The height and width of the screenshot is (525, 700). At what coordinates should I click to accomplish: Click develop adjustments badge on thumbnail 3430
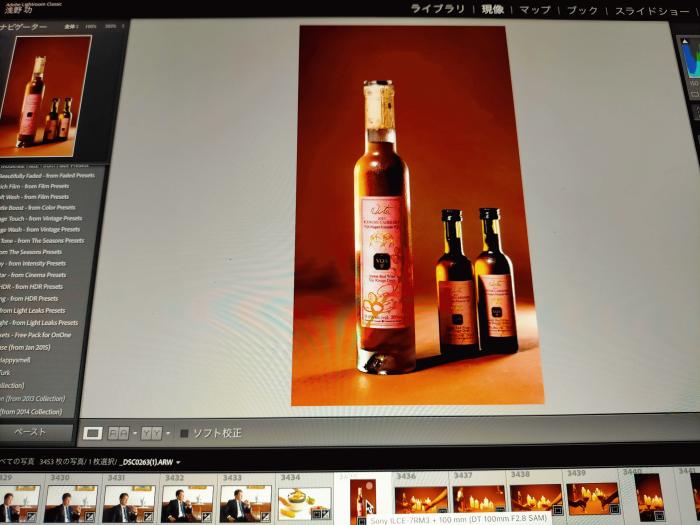coord(90,517)
